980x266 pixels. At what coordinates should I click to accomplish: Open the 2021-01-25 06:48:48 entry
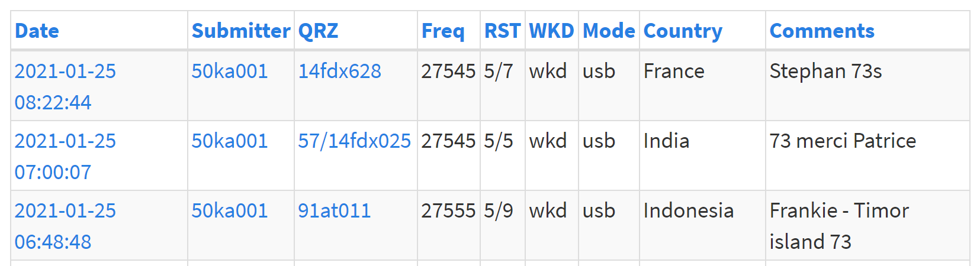click(x=65, y=226)
